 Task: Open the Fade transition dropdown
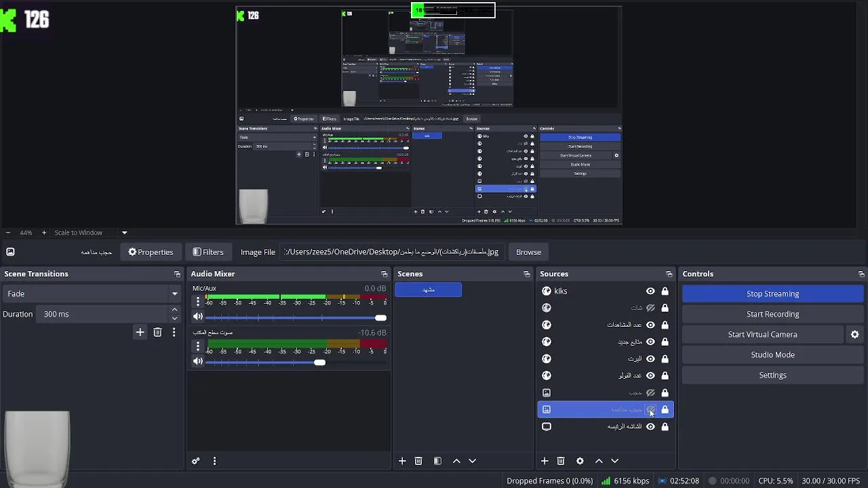tap(92, 293)
